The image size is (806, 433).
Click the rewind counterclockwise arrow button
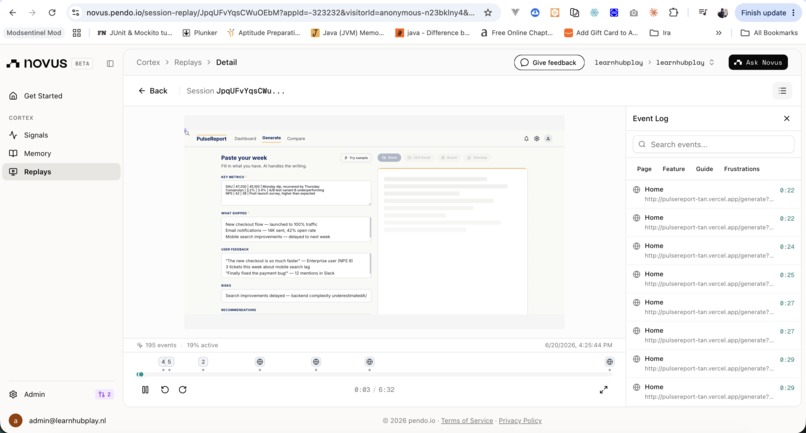[164, 390]
